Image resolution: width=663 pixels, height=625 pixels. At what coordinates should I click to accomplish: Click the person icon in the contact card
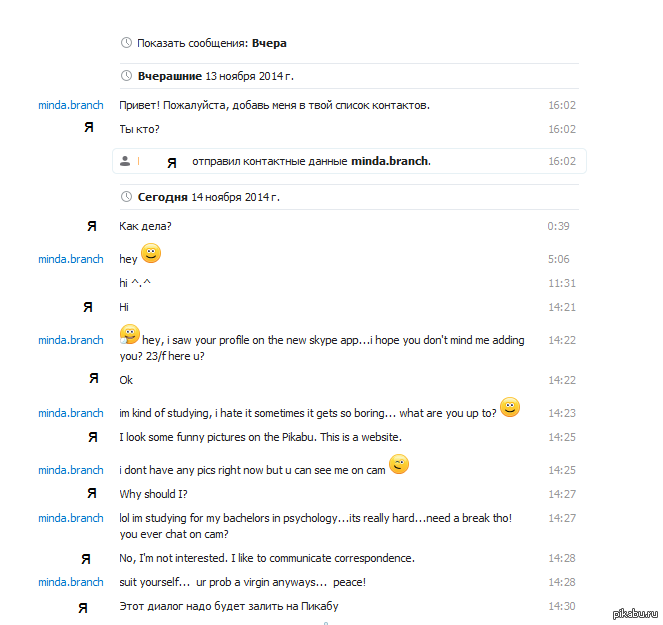(x=124, y=161)
